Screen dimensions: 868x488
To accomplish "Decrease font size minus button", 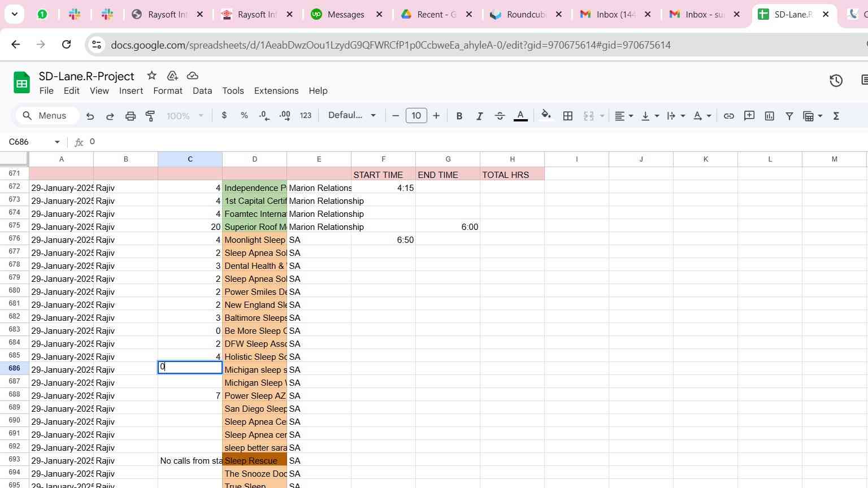I will click(396, 116).
